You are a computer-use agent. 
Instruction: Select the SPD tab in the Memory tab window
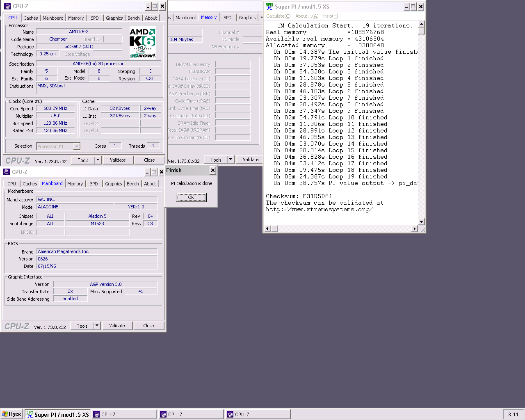(x=228, y=18)
